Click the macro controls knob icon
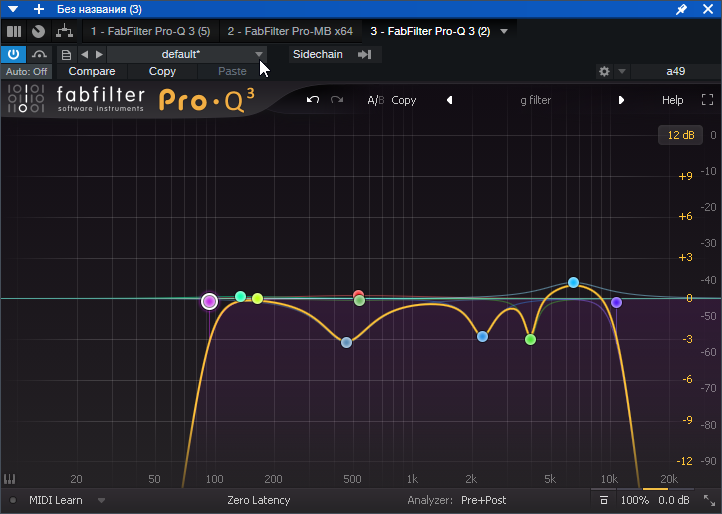 coord(39,31)
